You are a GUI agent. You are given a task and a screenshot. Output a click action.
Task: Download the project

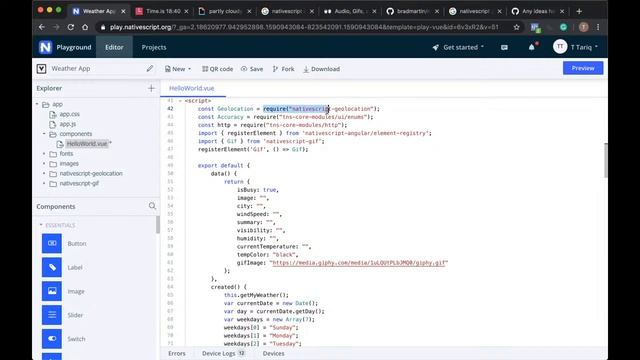coord(322,69)
